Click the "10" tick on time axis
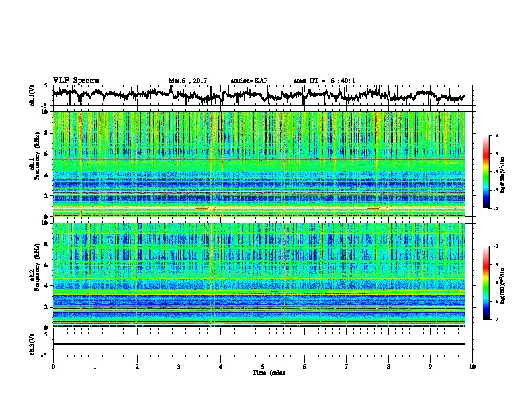532x411 pixels. (x=472, y=367)
